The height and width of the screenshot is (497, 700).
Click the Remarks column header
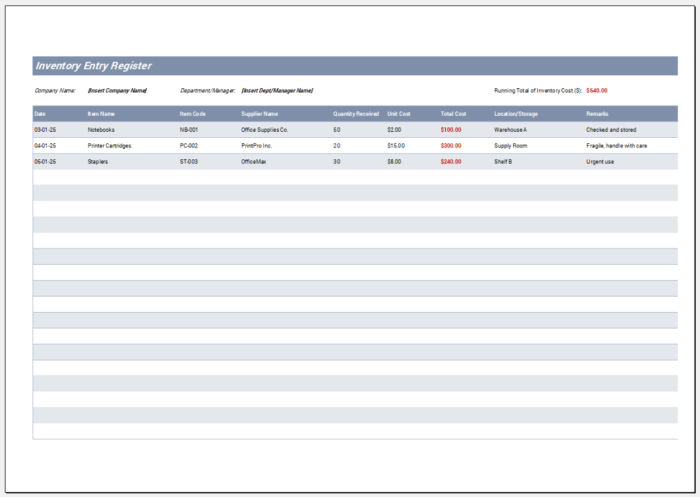click(x=597, y=114)
